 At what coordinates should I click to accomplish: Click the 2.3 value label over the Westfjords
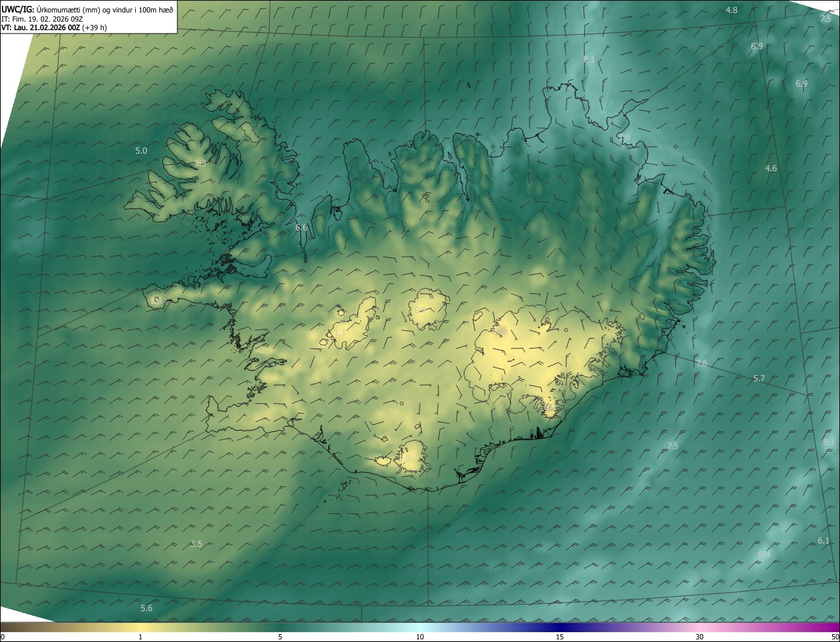tap(200, 163)
